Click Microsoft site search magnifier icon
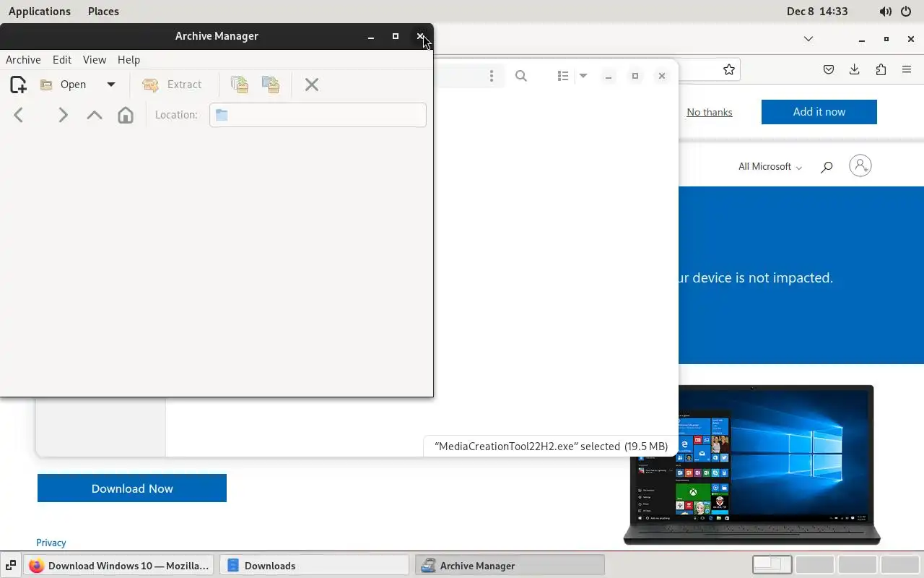 click(827, 167)
